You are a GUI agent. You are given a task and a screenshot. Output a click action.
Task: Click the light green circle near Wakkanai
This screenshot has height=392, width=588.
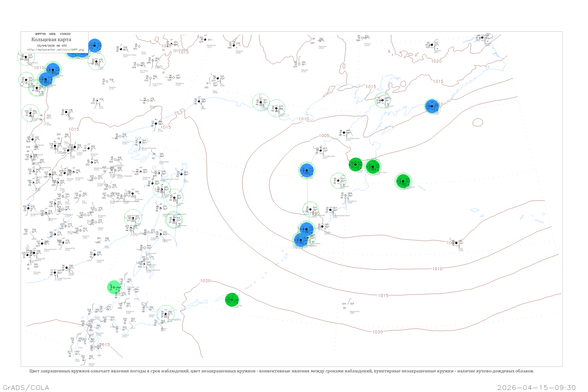point(114,287)
